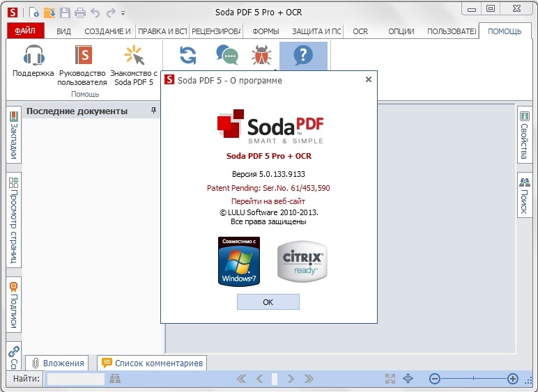538x392 pixels.
Task: Click the Windows 7 compatibility badge
Action: pos(239,261)
